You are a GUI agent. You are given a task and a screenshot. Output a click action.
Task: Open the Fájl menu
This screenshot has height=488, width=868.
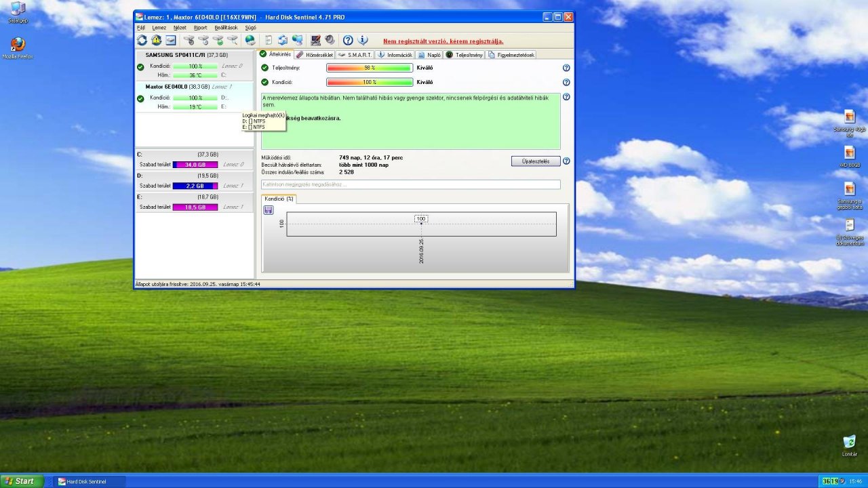[141, 28]
